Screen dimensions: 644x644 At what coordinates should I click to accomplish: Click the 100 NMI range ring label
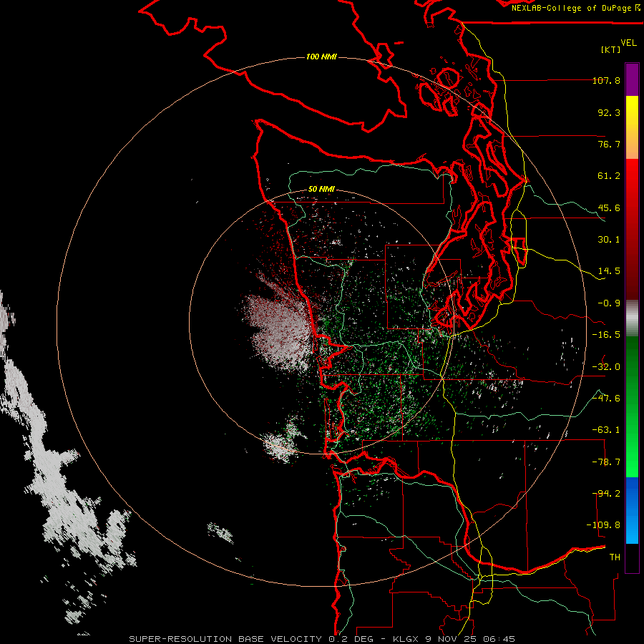pos(321,57)
